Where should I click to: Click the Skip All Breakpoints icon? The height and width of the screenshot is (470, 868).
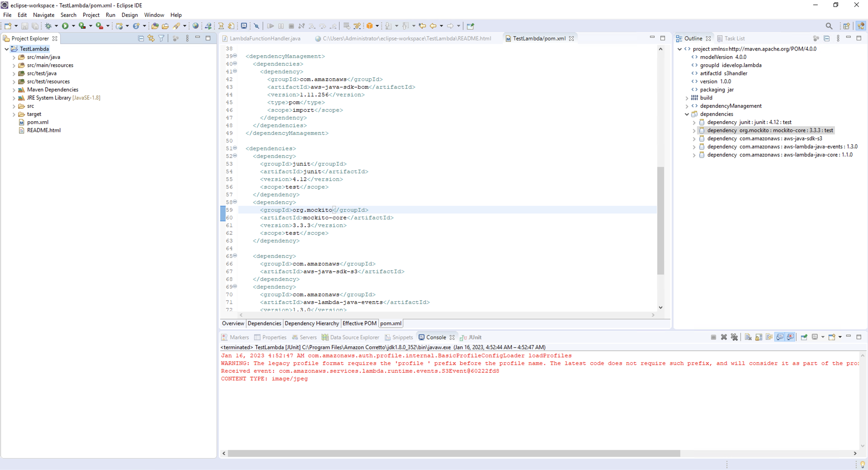(256, 26)
